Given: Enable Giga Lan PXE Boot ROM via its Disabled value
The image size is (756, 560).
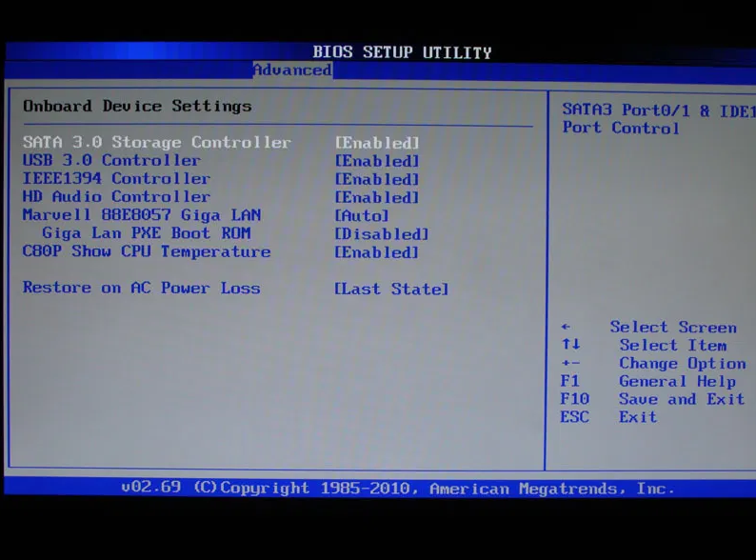Looking at the screenshot, I should pyautogui.click(x=382, y=234).
